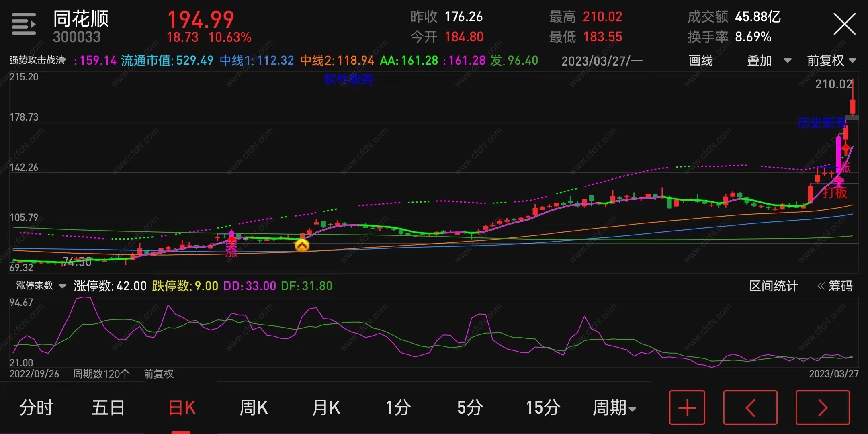This screenshot has height=434, width=868.
Task: Select the 5分 five-minute tab
Action: point(470,407)
